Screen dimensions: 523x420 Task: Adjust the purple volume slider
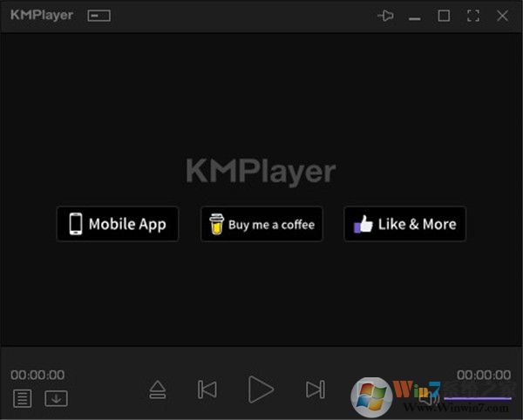478,398
